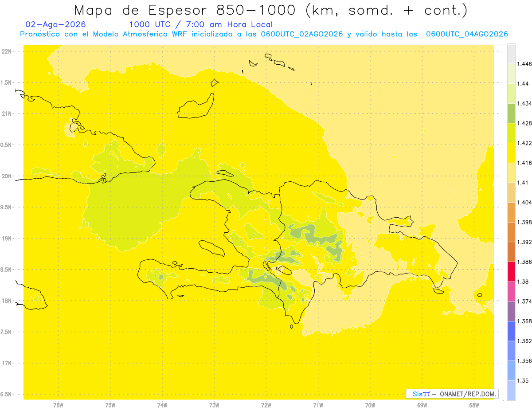Click the blue 1.362–1.368 legend swatch
The image size is (532, 411).
coord(511,331)
